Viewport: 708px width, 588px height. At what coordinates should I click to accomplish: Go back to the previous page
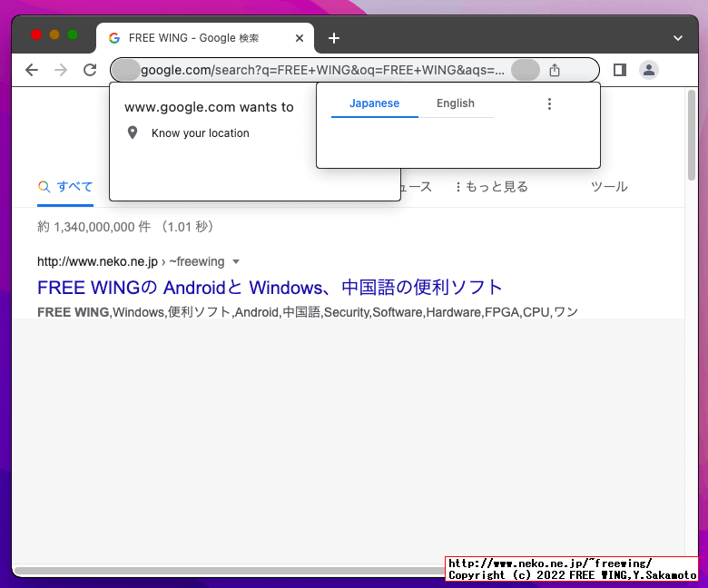32,70
